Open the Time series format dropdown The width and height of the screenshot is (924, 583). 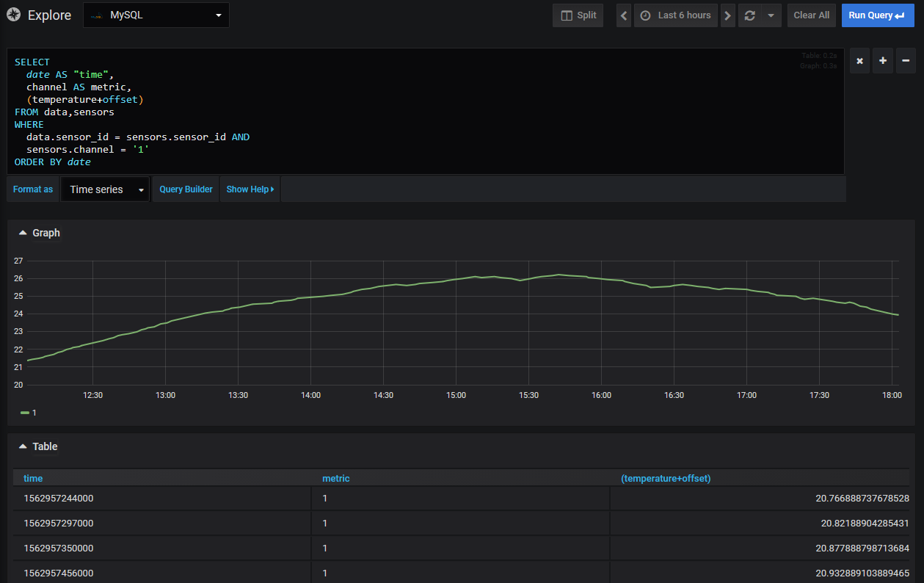pos(105,189)
